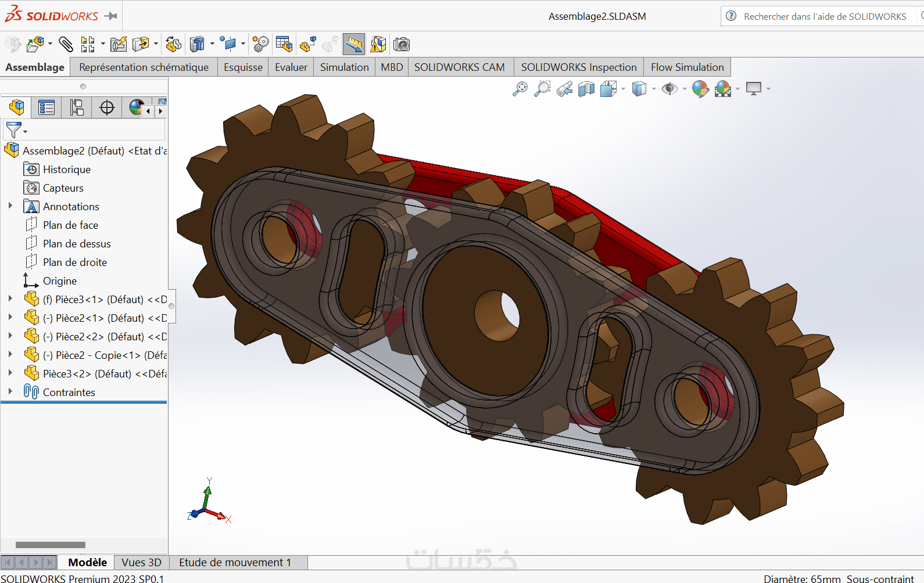The image size is (924, 583).
Task: Open the PropertyManager panel tab
Action: [46, 107]
